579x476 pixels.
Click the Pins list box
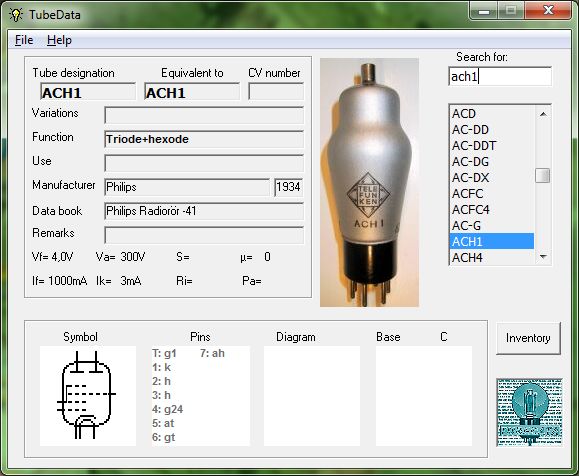tap(201, 396)
